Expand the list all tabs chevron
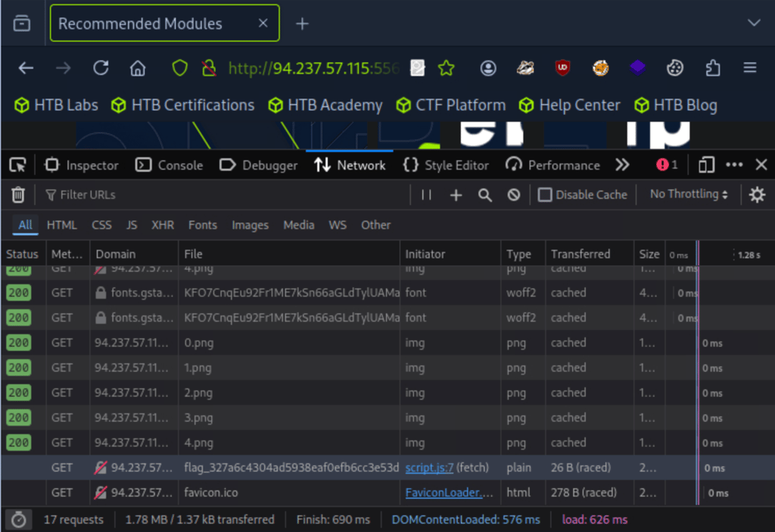 754,23
